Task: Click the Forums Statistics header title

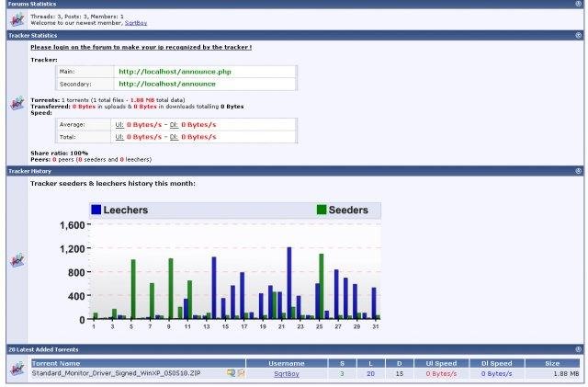Action: (32, 4)
